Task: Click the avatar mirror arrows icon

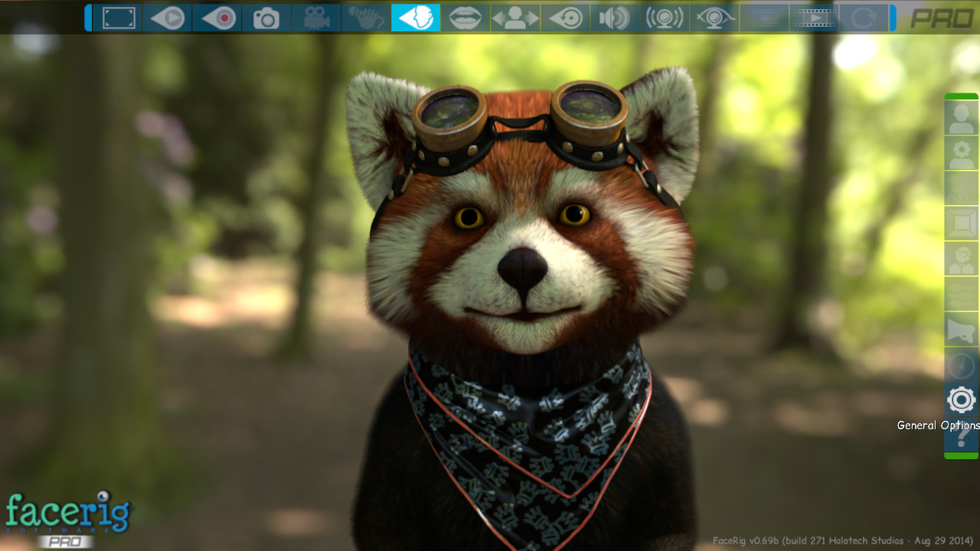Action: point(515,18)
